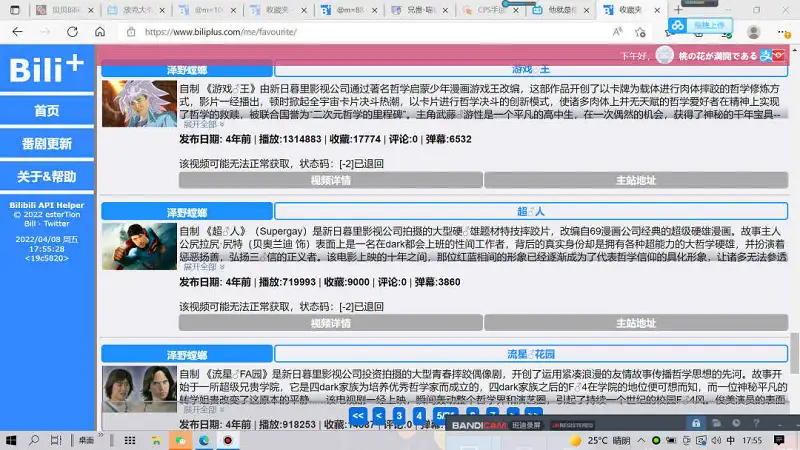Open uploader 泽野螳螂 on the 流星花园 entry
This screenshot has height=450, width=800.
coord(187,354)
